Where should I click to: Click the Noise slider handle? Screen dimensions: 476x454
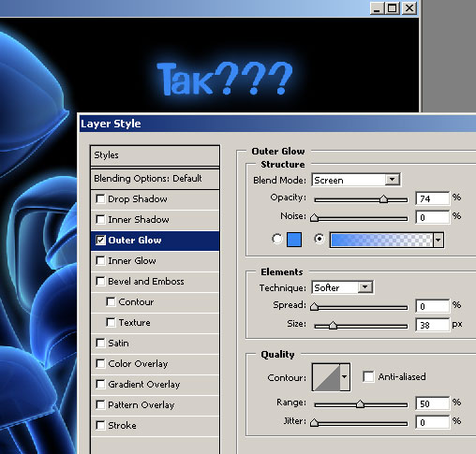(314, 217)
